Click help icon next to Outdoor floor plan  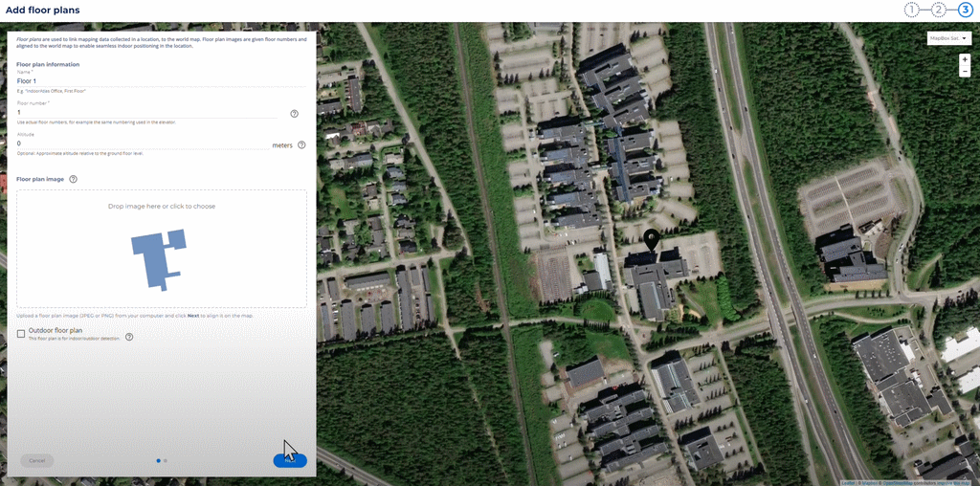pos(129,337)
